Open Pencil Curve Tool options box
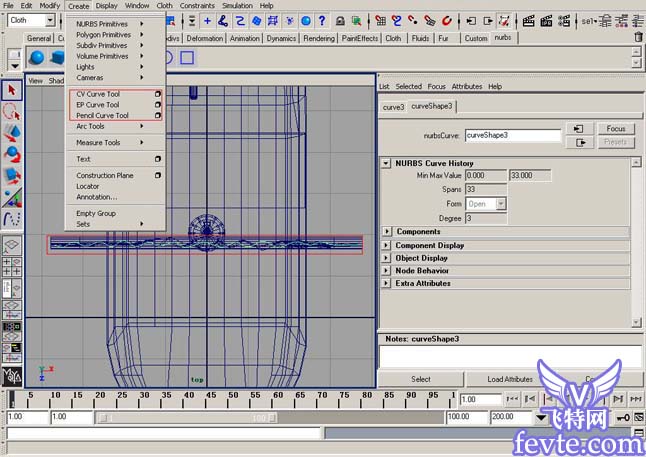The image size is (646, 457). click(x=157, y=115)
